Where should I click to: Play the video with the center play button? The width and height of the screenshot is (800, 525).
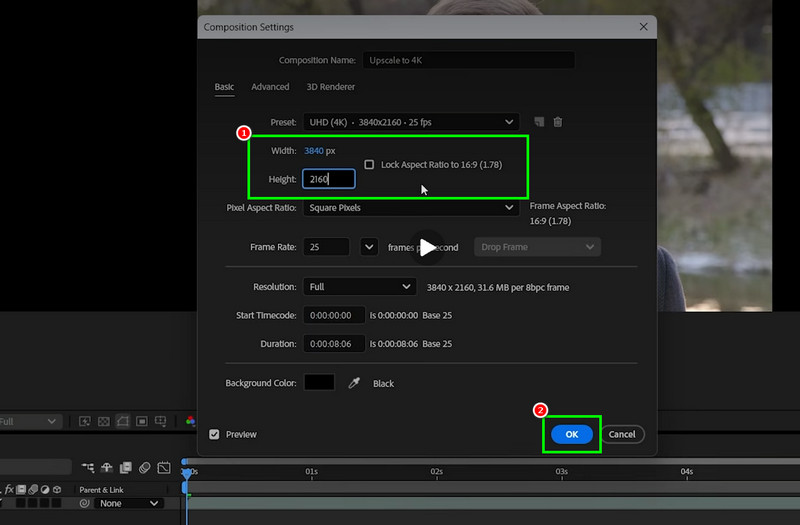point(427,247)
